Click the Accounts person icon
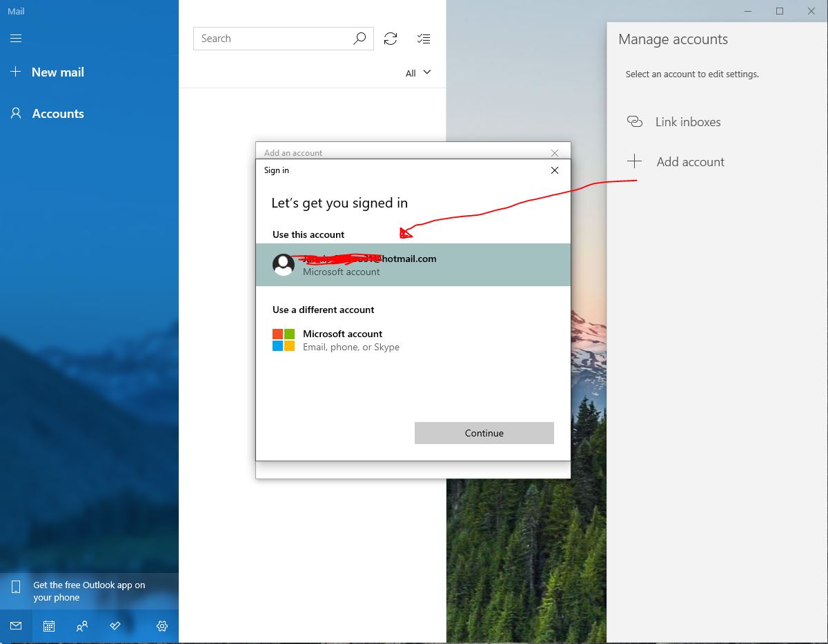The height and width of the screenshot is (644, 828). [16, 113]
